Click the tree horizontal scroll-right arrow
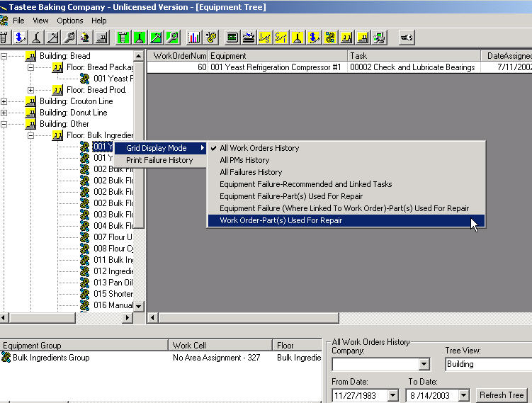This screenshot has height=403, width=532. [128, 318]
